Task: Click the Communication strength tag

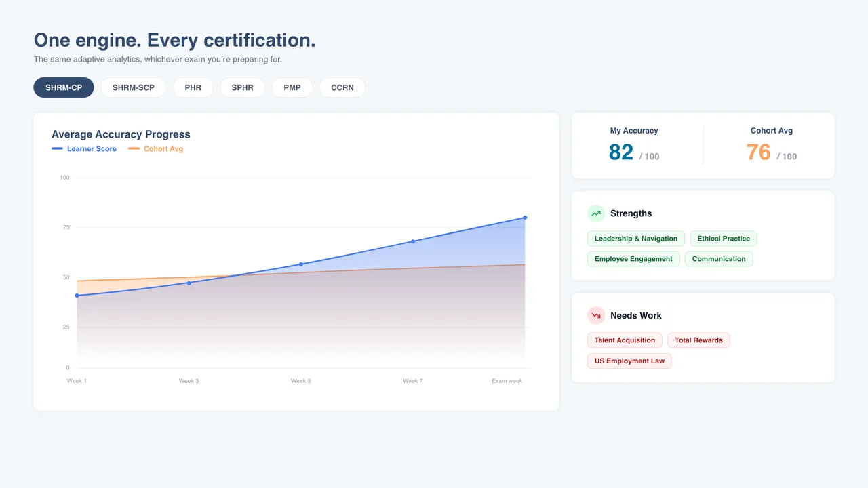Action: point(719,259)
